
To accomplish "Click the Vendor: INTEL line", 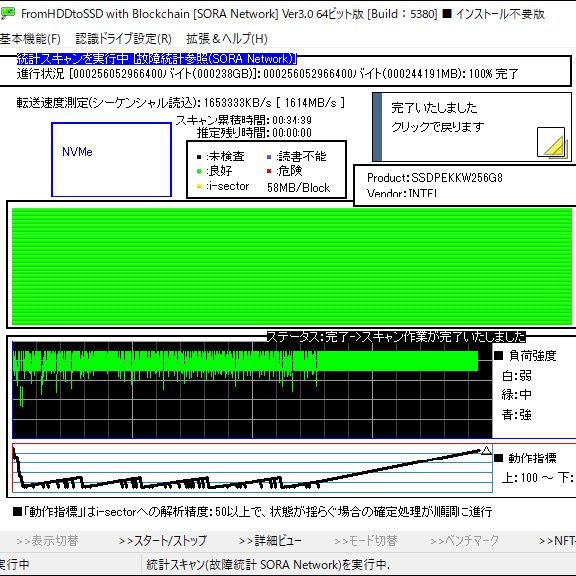I will click(x=402, y=193).
